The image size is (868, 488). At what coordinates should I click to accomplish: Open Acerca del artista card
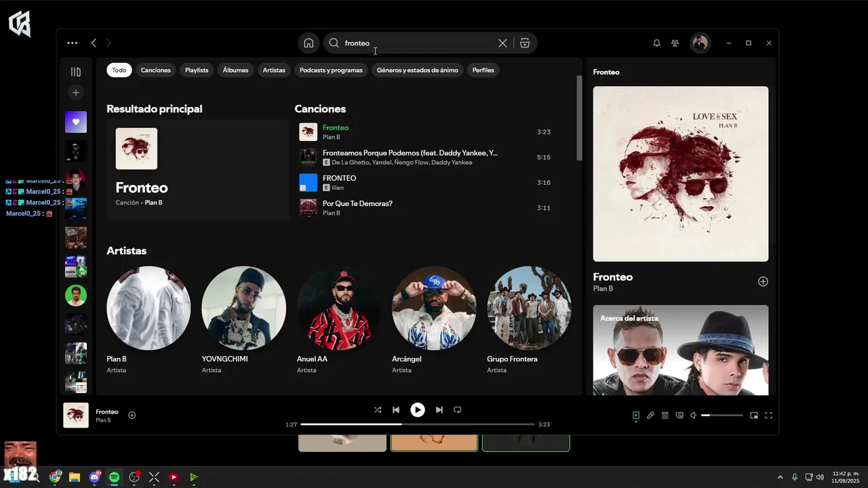click(x=681, y=350)
